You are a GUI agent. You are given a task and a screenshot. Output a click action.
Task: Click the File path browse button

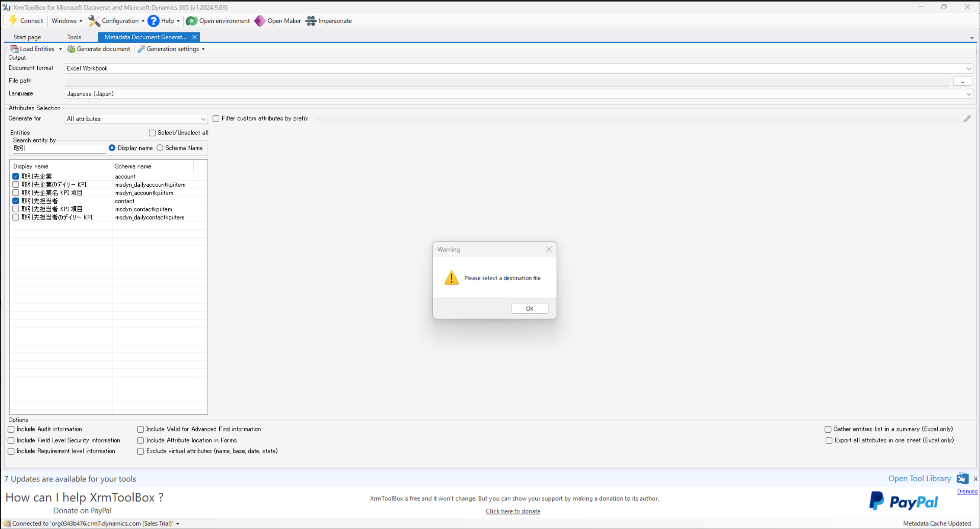(x=963, y=81)
